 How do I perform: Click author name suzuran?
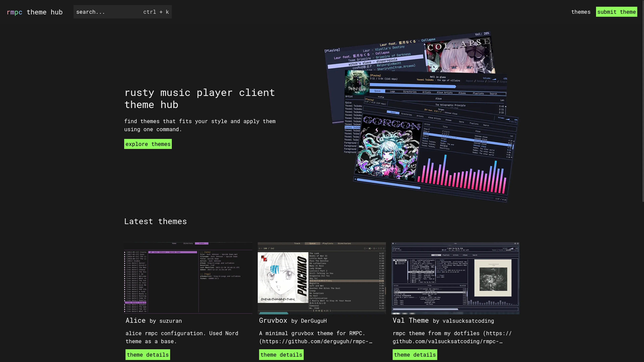click(170, 321)
